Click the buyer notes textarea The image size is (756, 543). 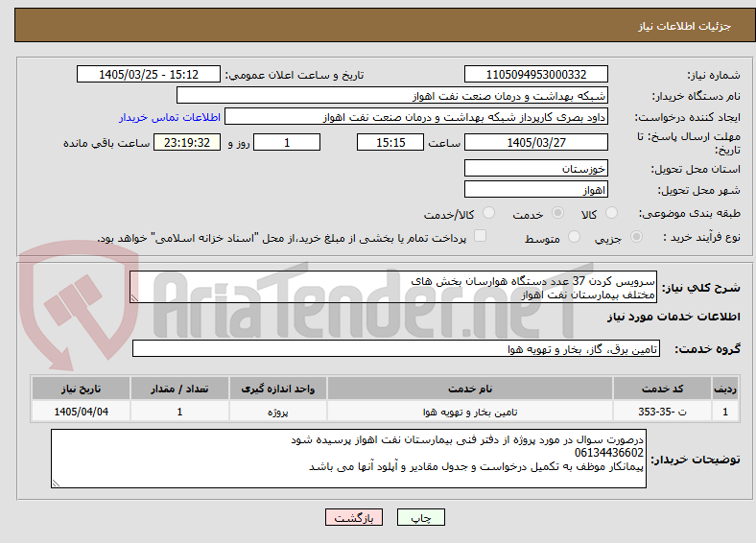[x=348, y=459]
